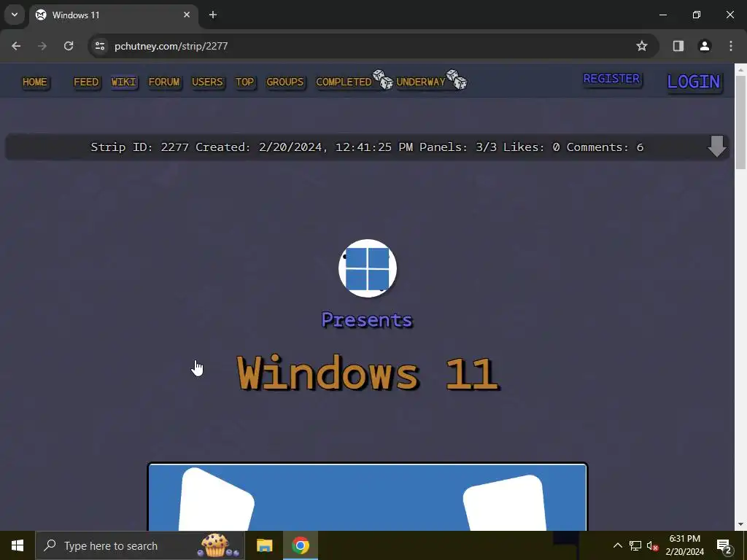
Task: Open site information icon in address bar
Action: tap(100, 46)
